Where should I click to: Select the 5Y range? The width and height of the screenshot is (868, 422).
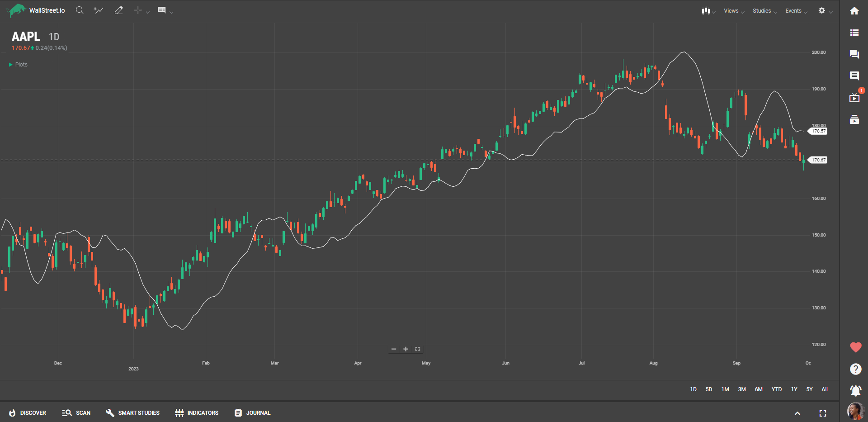(809, 389)
